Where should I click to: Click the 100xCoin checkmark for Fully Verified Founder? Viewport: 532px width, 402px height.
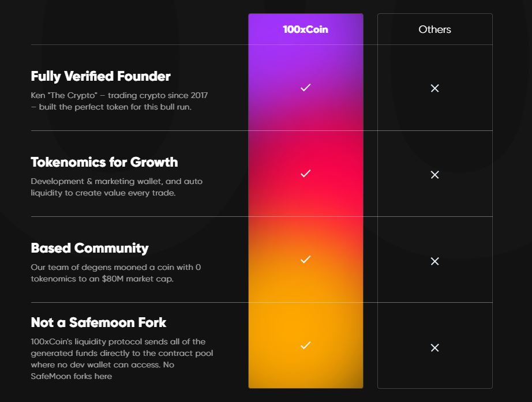[x=306, y=88]
